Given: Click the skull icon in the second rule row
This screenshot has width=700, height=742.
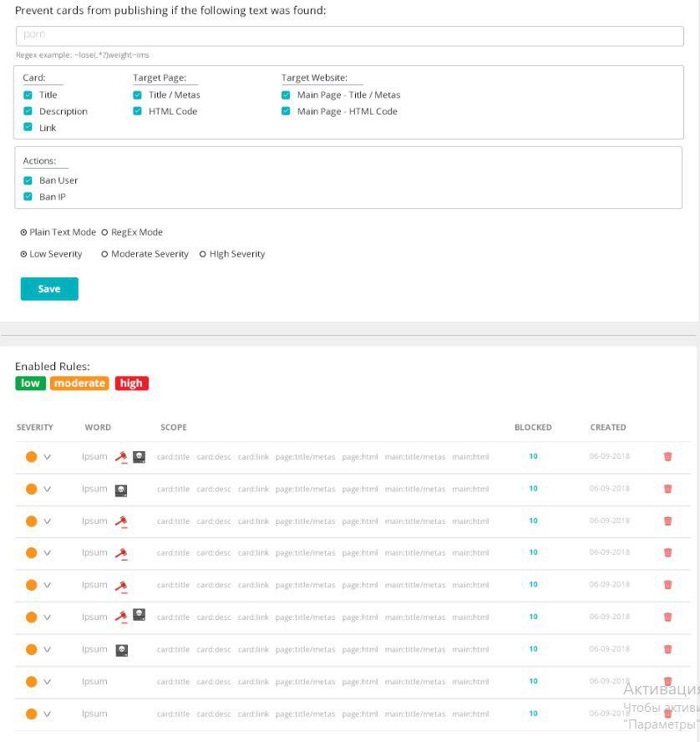Looking at the screenshot, I should (x=121, y=490).
